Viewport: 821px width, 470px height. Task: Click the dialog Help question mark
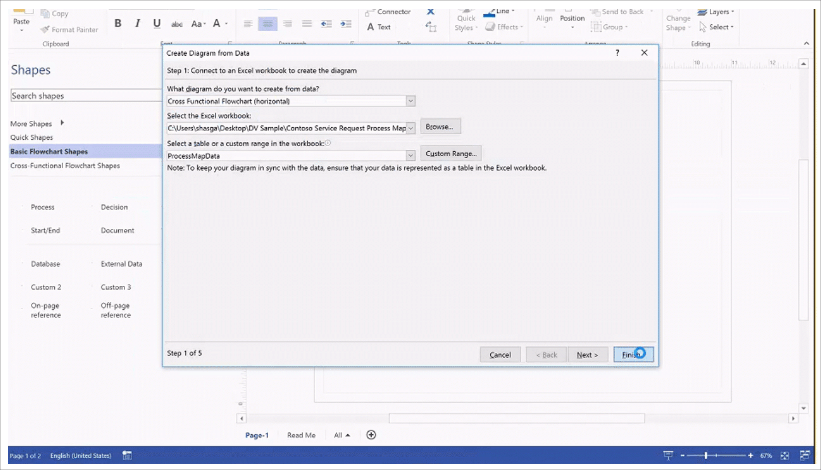[617, 53]
